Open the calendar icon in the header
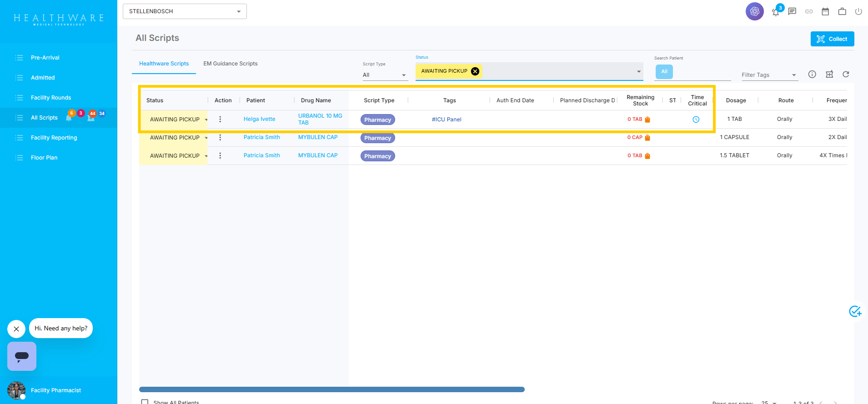This screenshot has height=404, width=868. pos(825,11)
